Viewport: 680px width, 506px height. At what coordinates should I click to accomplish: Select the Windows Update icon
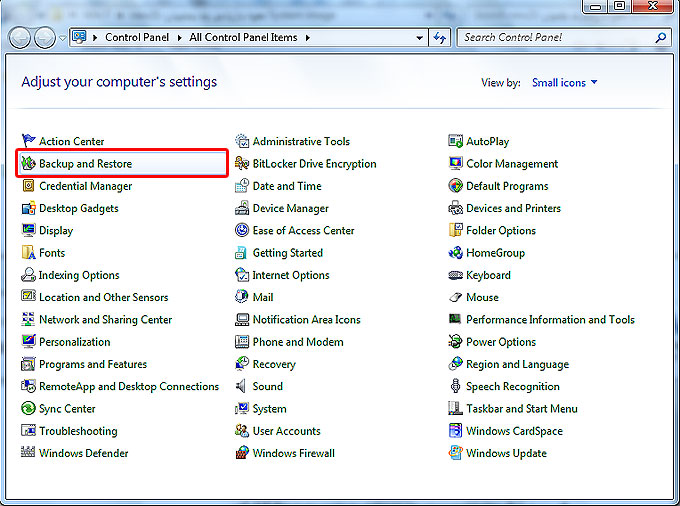[x=456, y=454]
